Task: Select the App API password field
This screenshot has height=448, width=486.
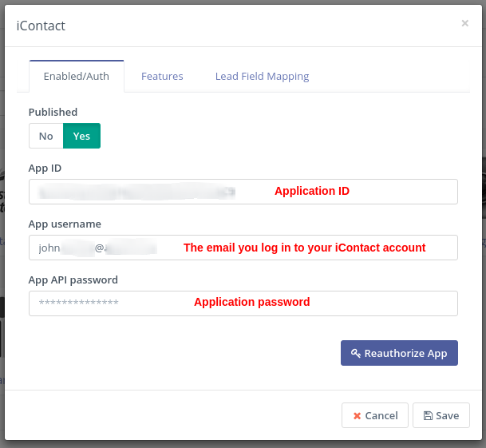Action: (x=243, y=303)
